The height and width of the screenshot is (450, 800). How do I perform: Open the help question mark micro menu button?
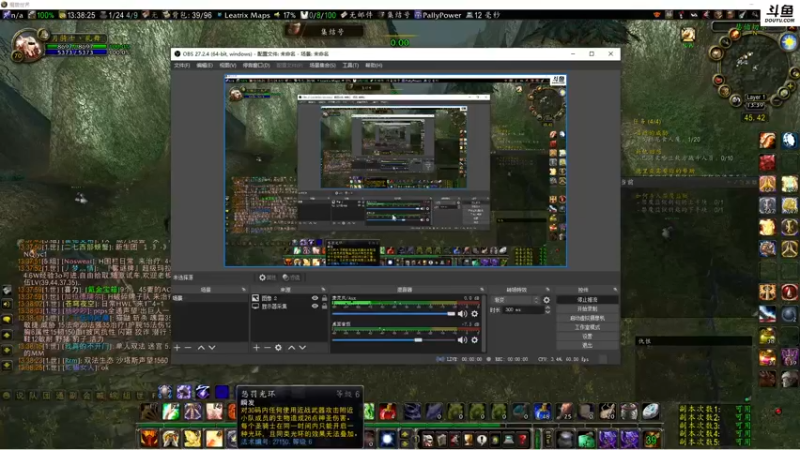click(522, 439)
